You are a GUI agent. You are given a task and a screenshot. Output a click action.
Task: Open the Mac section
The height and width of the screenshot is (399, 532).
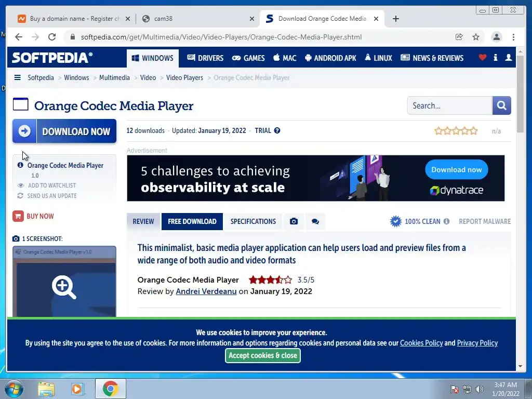pos(285,58)
